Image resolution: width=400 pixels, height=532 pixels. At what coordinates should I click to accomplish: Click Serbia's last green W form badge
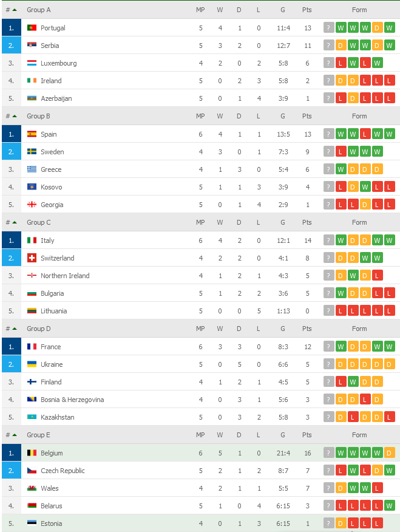tap(389, 46)
